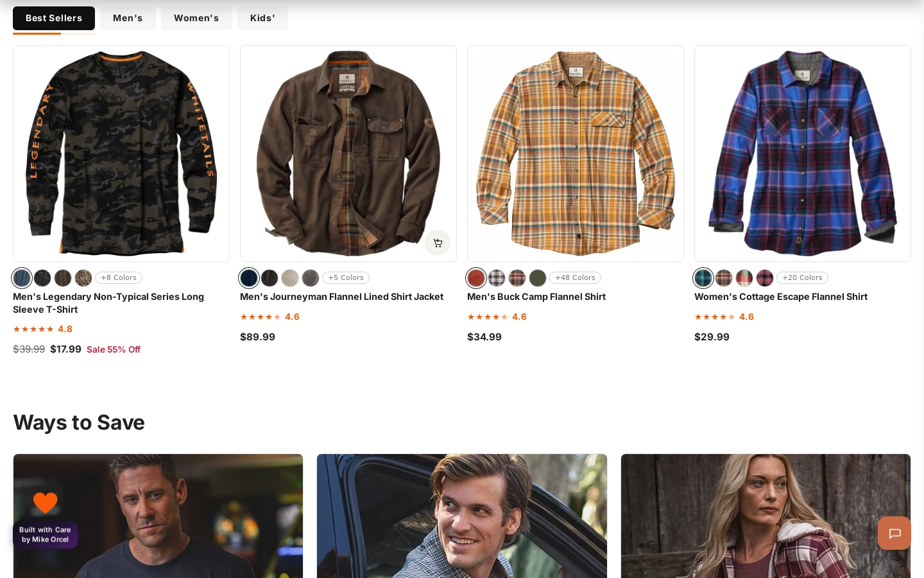Open Men's Buck Camp Flannel Shirt link

536,297
